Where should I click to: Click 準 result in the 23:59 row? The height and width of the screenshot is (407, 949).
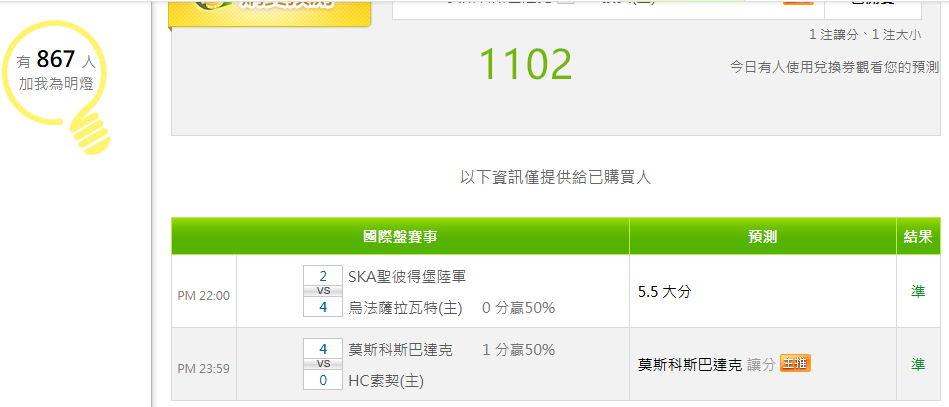[918, 365]
